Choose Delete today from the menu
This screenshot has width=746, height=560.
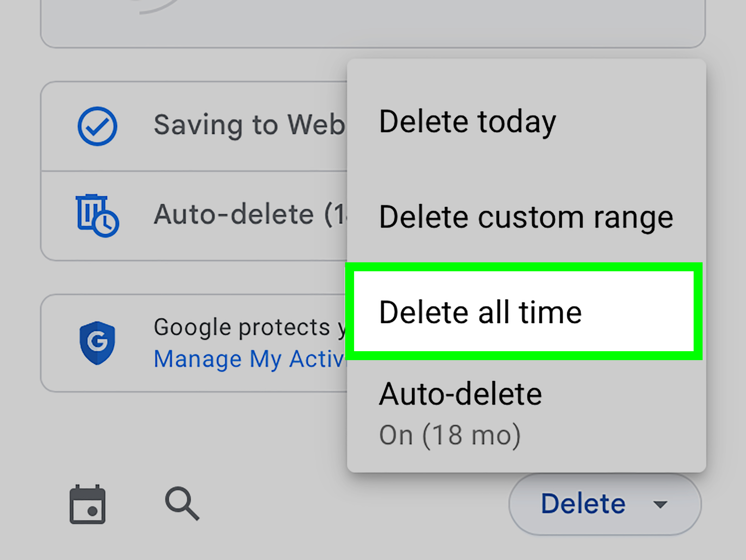tap(468, 122)
